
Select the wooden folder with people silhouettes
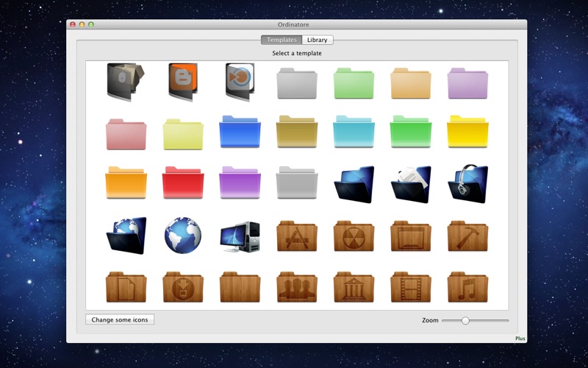tap(297, 287)
